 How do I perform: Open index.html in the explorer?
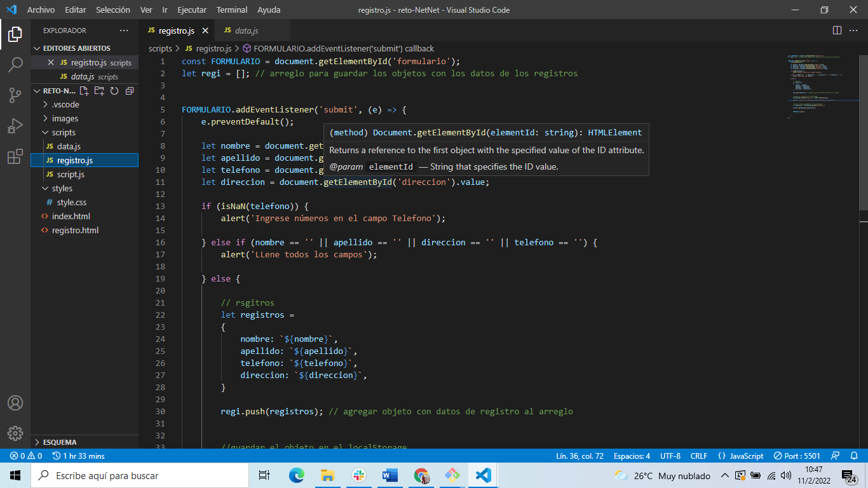[x=85, y=216]
